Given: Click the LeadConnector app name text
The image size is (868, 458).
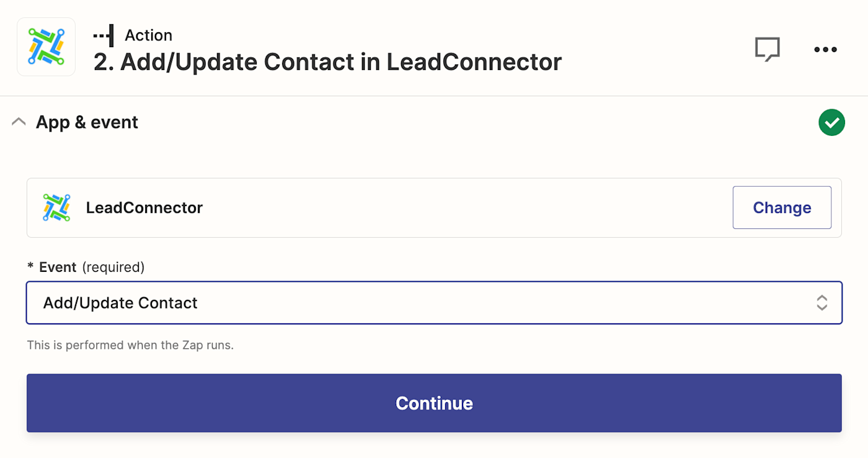Looking at the screenshot, I should (144, 207).
